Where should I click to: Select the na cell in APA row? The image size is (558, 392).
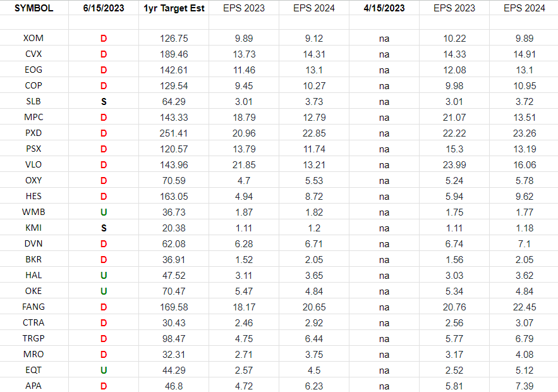[384, 386]
